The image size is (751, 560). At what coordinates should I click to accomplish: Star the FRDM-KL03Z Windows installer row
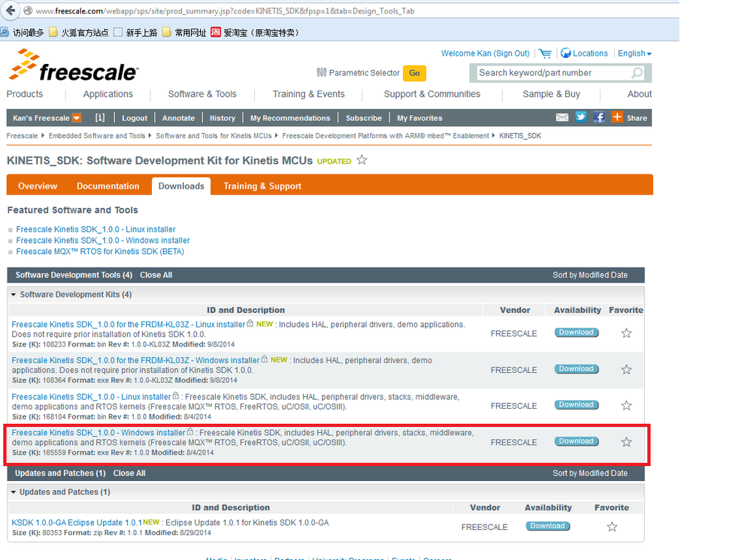click(626, 369)
